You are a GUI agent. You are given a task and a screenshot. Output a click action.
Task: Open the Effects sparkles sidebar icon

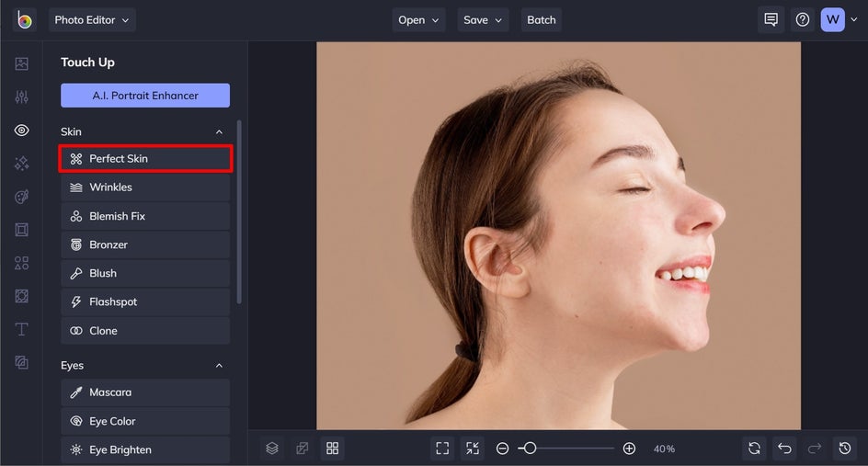coord(21,164)
